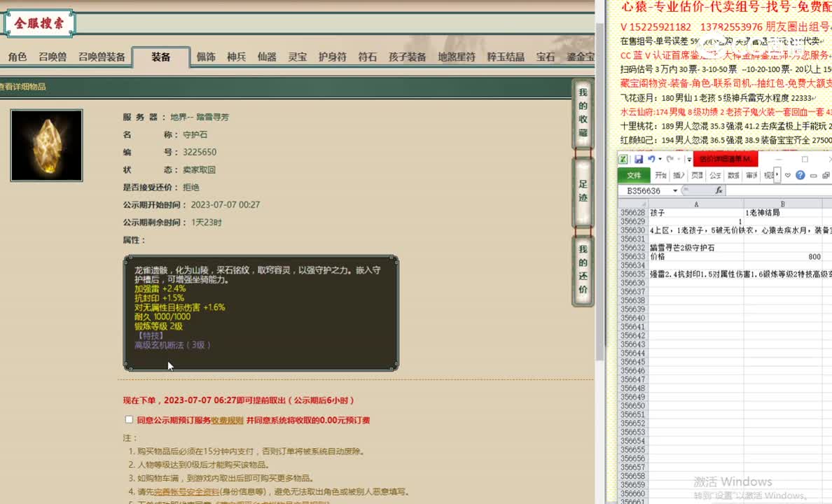This screenshot has height=504, width=832.
Task: Click the 全服搜索 logo button
Action: point(39,23)
